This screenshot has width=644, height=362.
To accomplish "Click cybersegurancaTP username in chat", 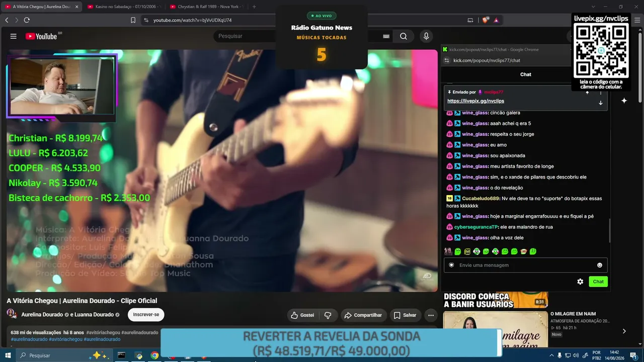I will click(475, 227).
